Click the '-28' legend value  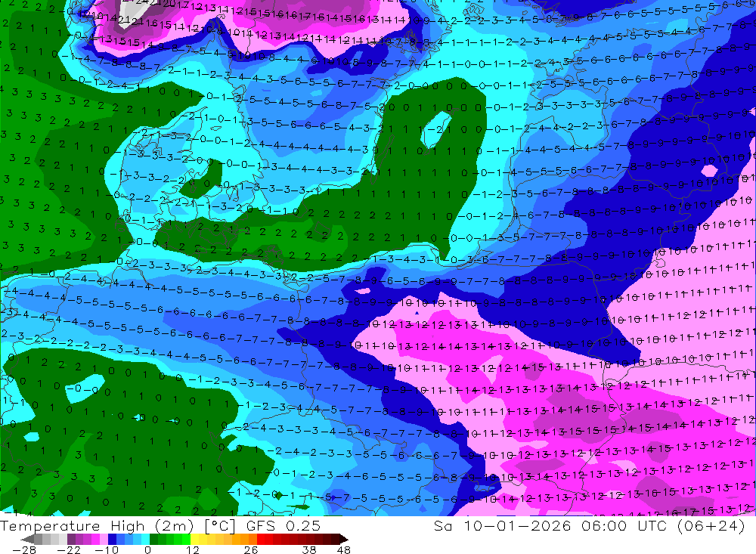click(x=23, y=549)
